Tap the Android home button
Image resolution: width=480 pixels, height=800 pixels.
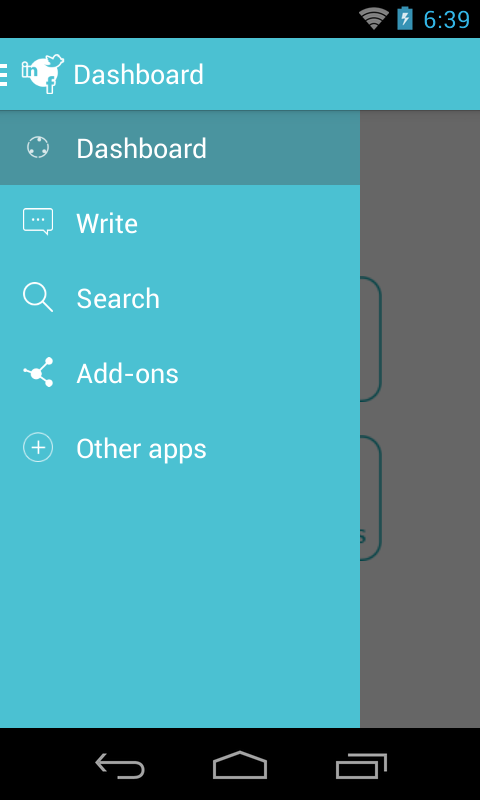pyautogui.click(x=240, y=765)
